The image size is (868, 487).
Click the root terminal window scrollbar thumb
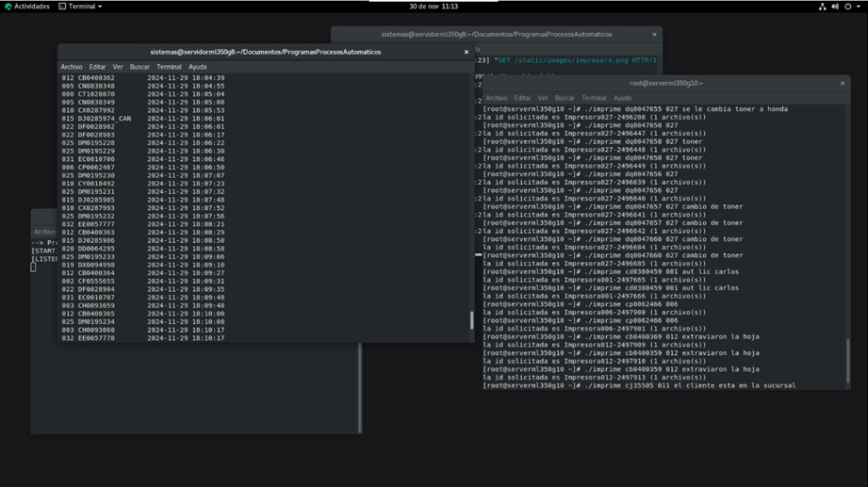847,360
